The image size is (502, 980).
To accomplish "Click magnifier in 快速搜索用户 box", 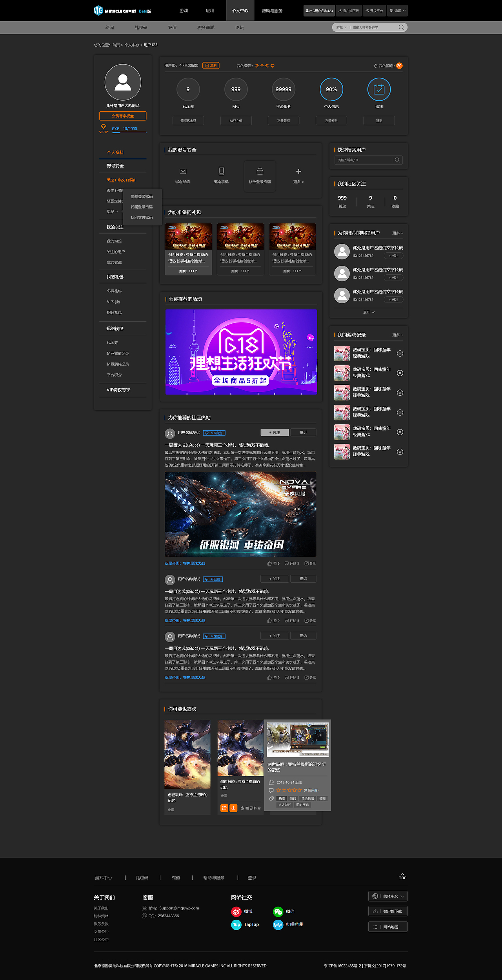I will pos(397,160).
